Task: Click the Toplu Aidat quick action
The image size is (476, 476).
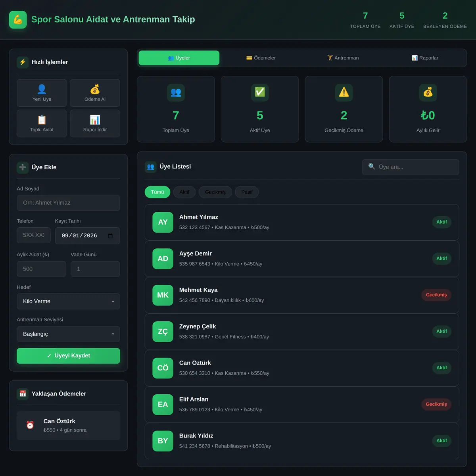Action: point(42,124)
